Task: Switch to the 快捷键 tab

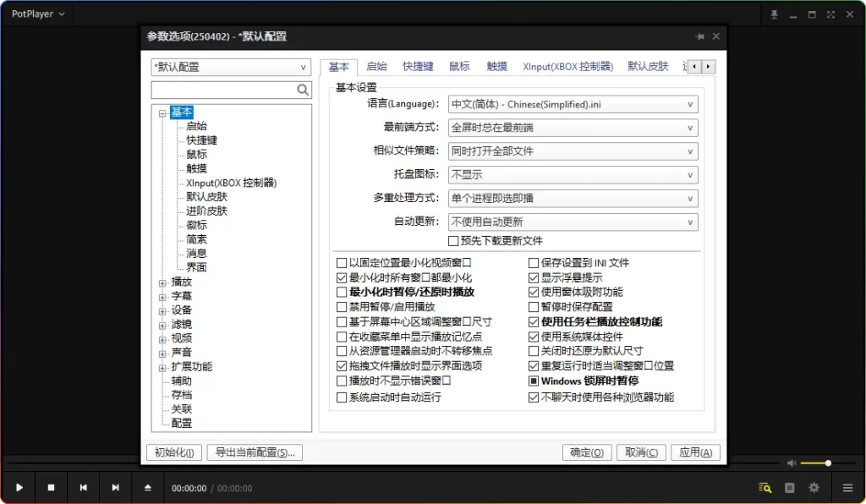Action: 418,66
